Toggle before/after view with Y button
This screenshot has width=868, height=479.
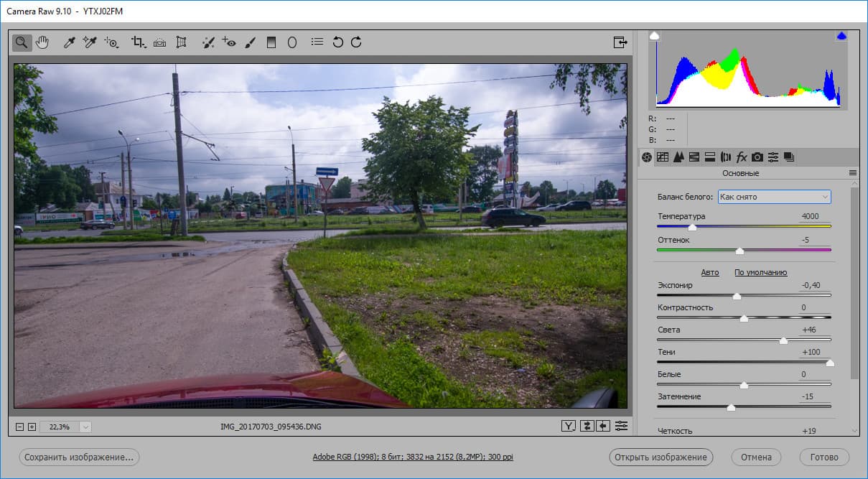(569, 427)
